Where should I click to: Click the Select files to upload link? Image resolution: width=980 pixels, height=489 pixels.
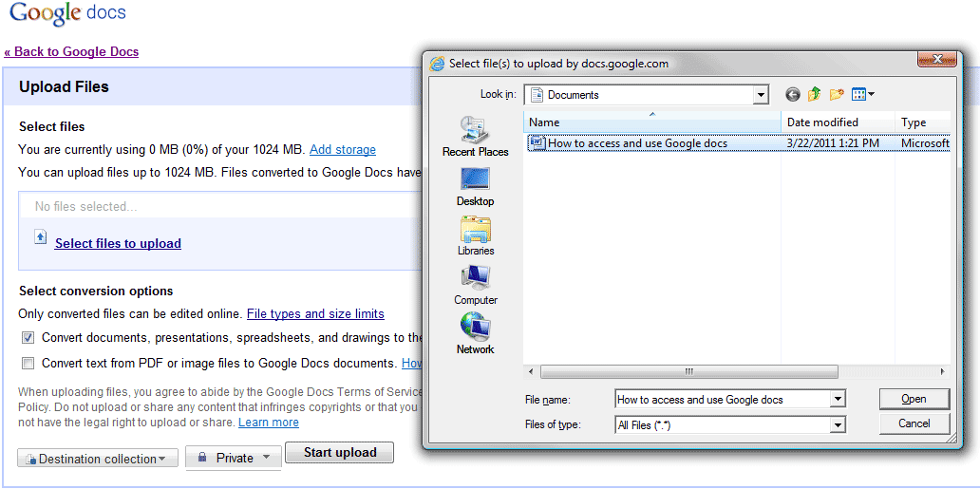(x=118, y=243)
